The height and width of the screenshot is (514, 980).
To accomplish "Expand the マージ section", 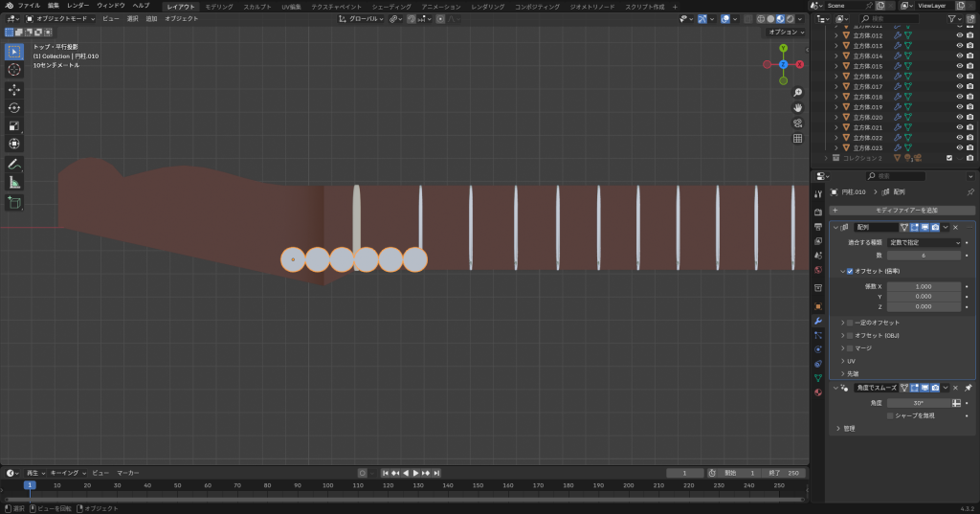I will point(843,348).
